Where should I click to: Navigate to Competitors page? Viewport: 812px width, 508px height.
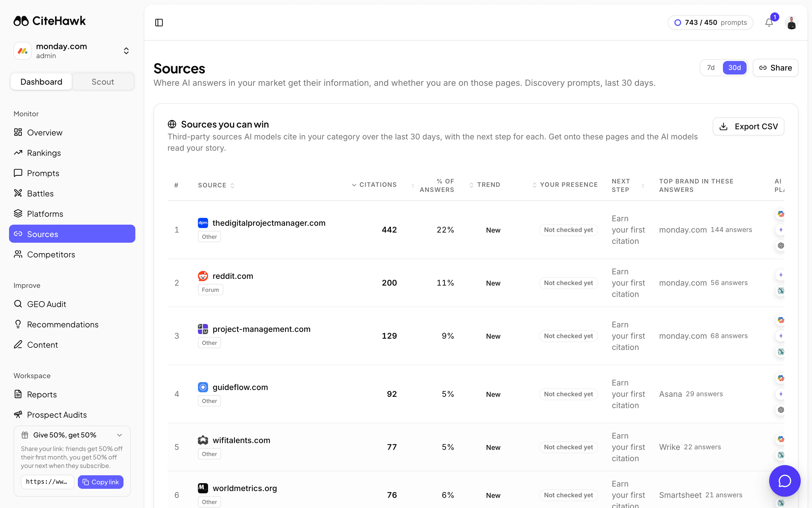point(72,254)
